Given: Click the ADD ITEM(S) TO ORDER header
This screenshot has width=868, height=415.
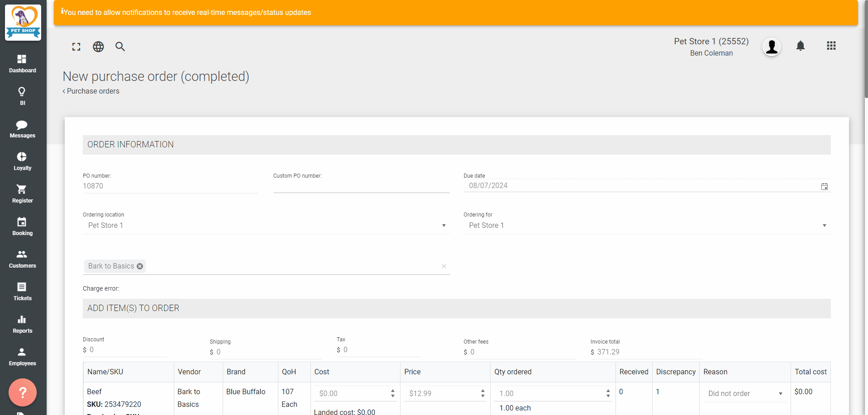Looking at the screenshot, I should (x=457, y=308).
